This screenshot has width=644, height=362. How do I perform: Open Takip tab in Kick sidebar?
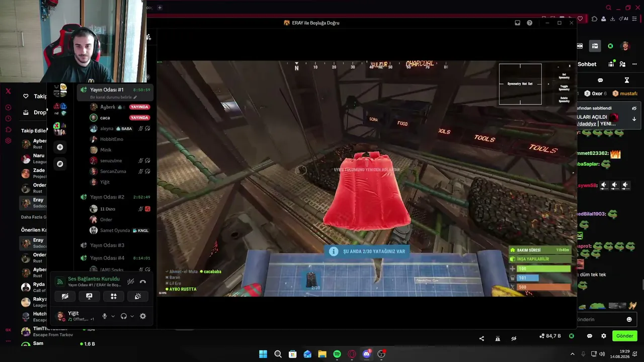[34, 96]
